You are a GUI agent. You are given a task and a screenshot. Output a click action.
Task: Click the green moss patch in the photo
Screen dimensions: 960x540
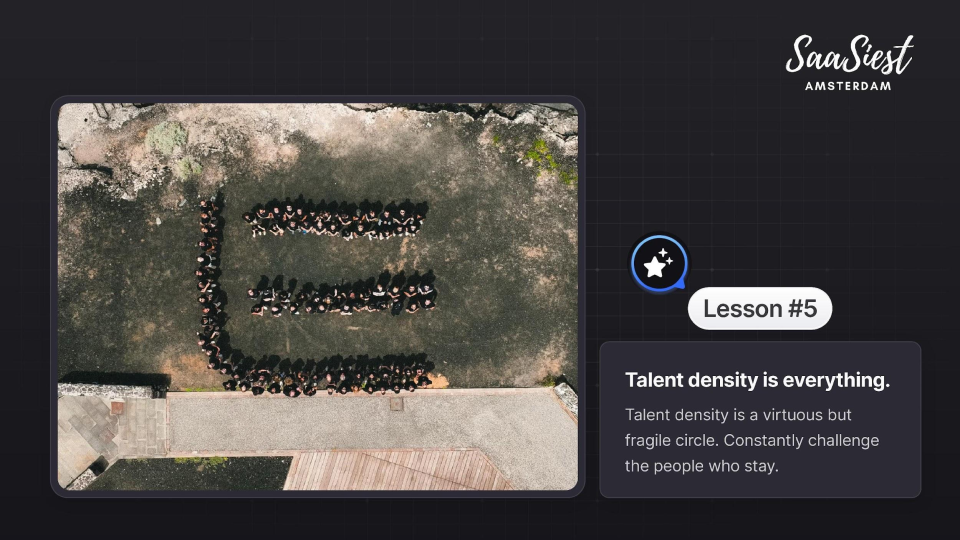pyautogui.click(x=550, y=160)
